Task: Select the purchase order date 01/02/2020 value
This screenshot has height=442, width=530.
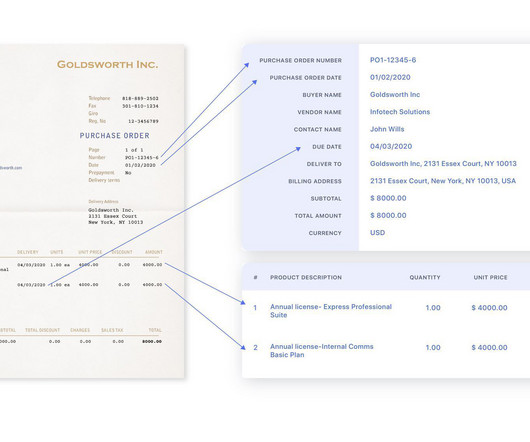Action: (390, 77)
